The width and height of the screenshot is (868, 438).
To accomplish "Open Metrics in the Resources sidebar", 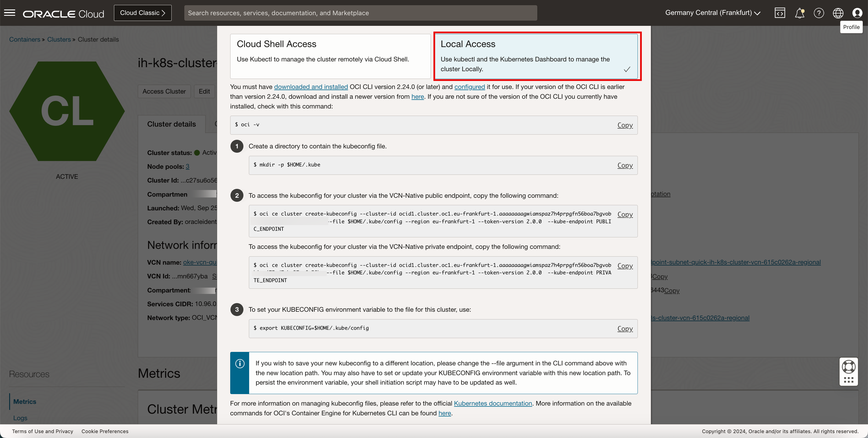I will pos(25,402).
